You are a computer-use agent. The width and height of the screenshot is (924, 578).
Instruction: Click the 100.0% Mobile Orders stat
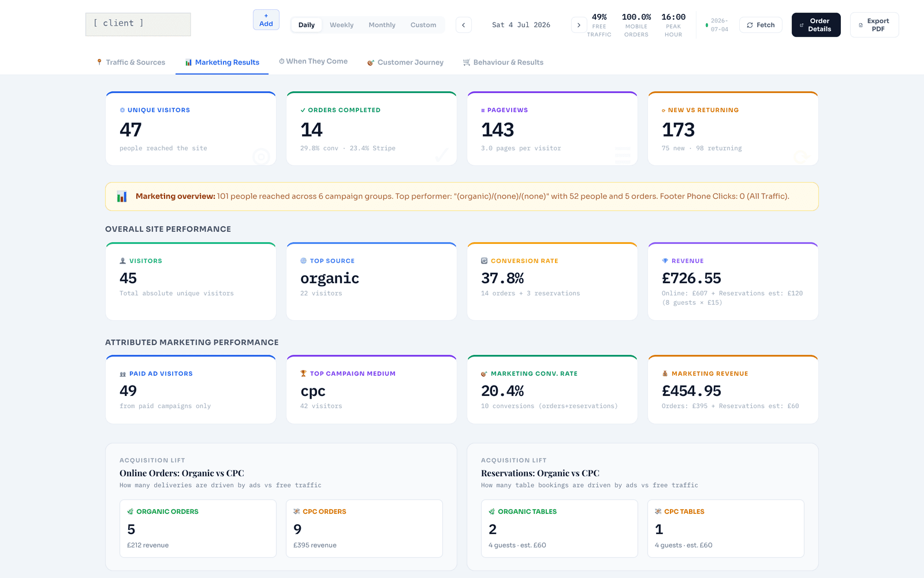[636, 25]
